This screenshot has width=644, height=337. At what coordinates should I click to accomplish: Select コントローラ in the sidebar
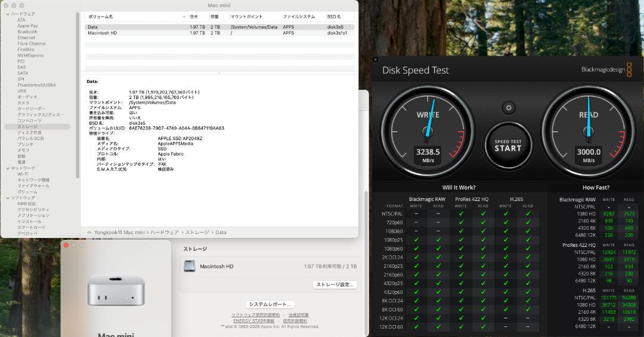tap(29, 121)
